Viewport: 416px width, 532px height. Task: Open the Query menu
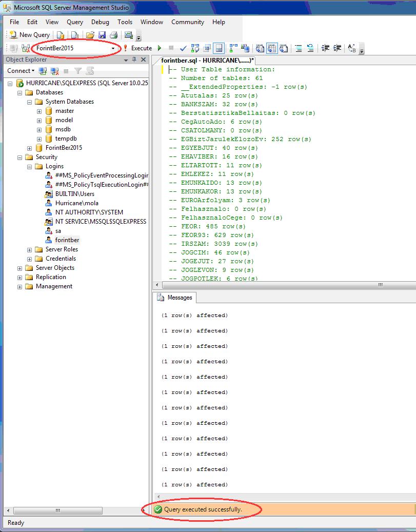click(75, 22)
